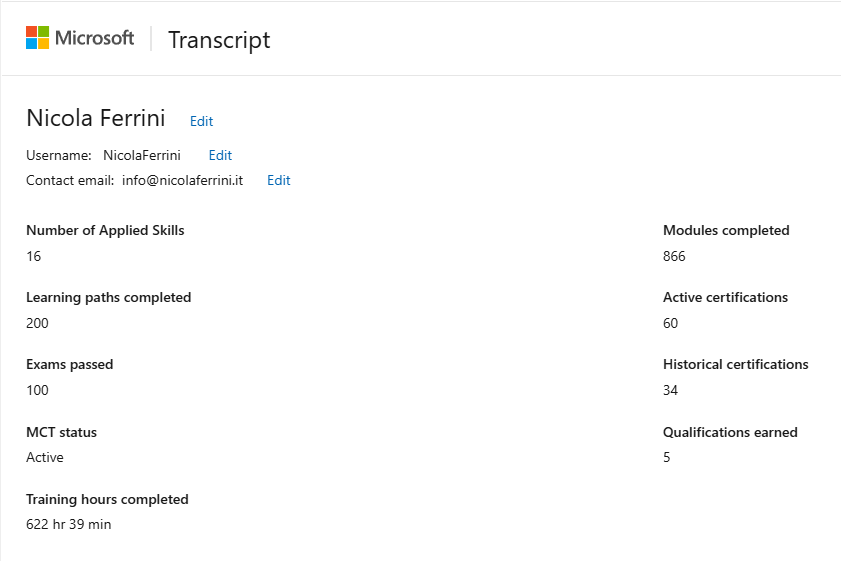Click the Number of Applied Skills label
The image size is (841, 561).
(105, 231)
